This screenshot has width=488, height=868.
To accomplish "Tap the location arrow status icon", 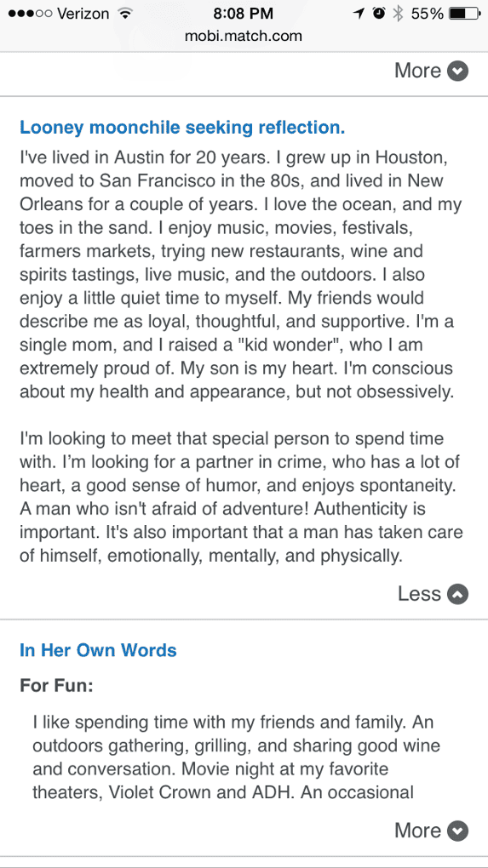I will coord(360,14).
